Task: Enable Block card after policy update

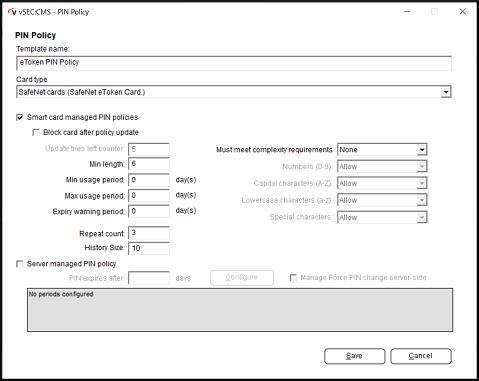Action: [36, 132]
